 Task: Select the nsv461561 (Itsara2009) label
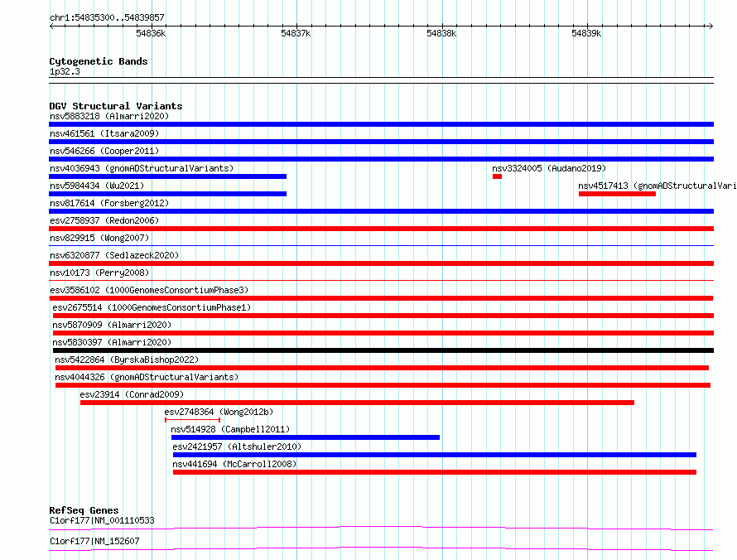pos(104,133)
